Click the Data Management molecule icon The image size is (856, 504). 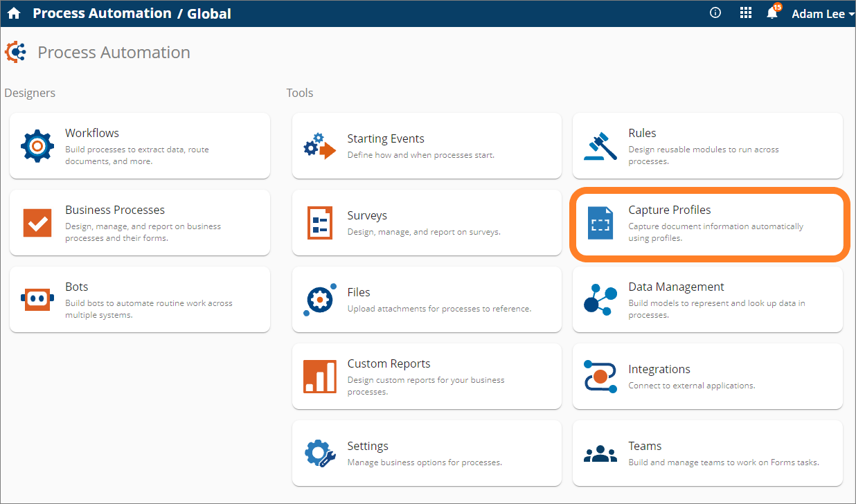600,299
